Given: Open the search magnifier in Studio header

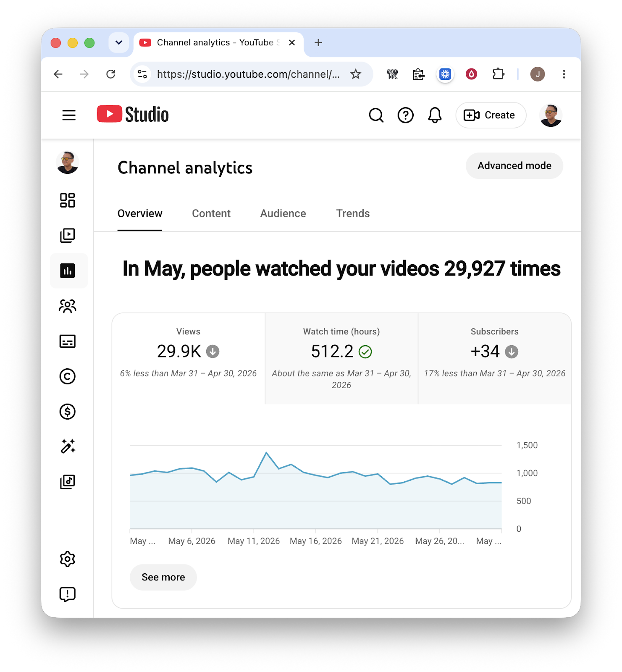Looking at the screenshot, I should coord(376,115).
